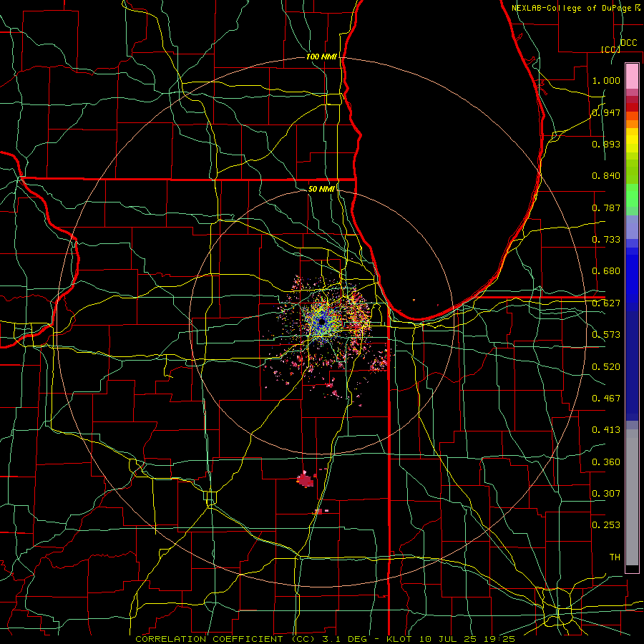Click the KLOT station identifier
Screen dimensions: 644x644
point(399,639)
